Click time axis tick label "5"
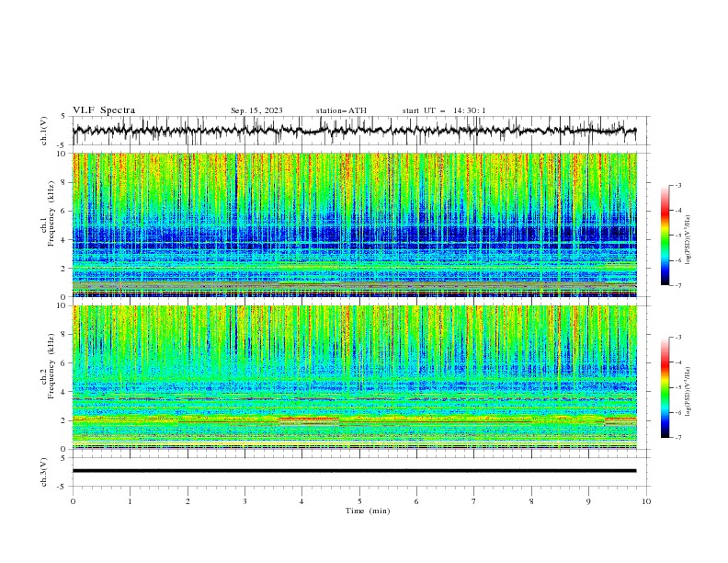 [359, 501]
